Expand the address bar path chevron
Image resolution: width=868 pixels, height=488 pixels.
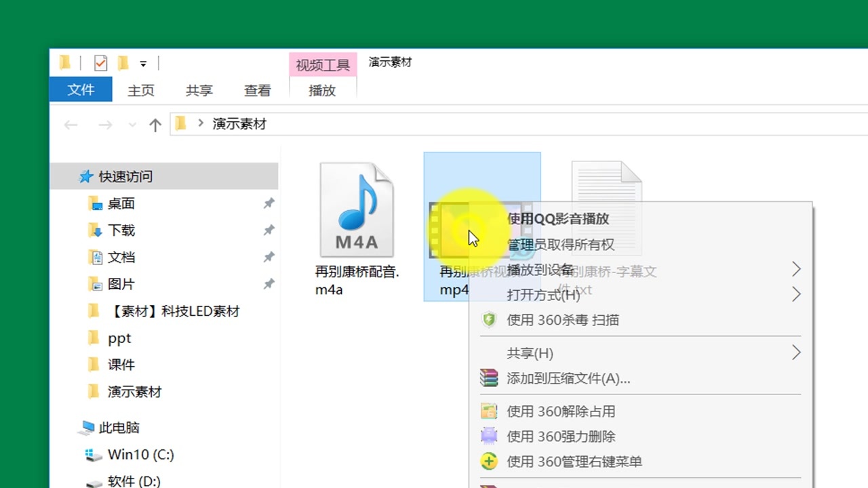pos(201,123)
